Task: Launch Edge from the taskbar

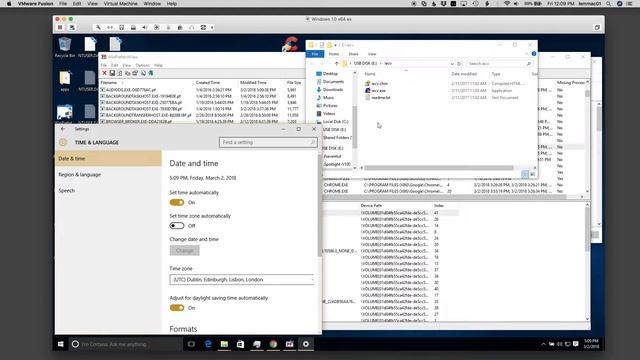Action: point(208,344)
